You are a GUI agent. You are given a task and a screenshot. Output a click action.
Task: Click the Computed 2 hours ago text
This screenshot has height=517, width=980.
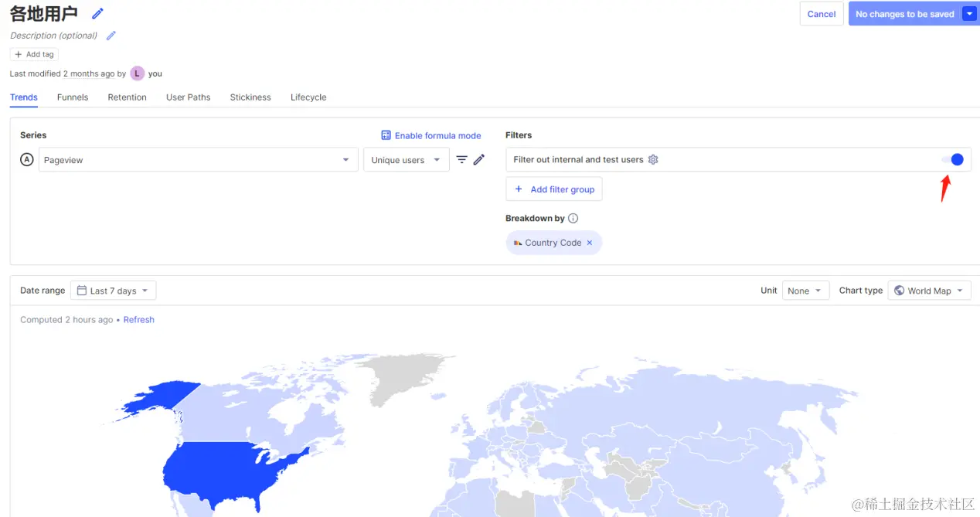tap(66, 320)
